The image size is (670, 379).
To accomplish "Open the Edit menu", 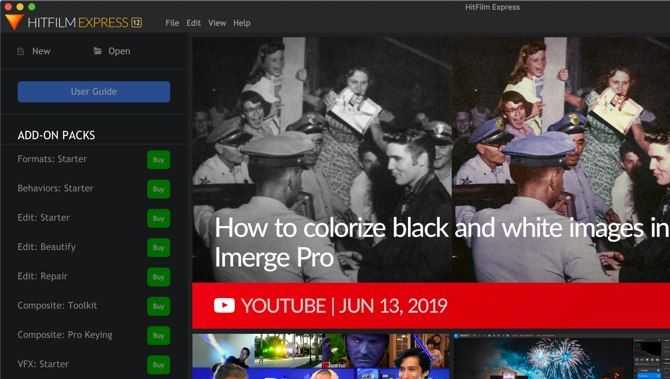I will (x=193, y=23).
